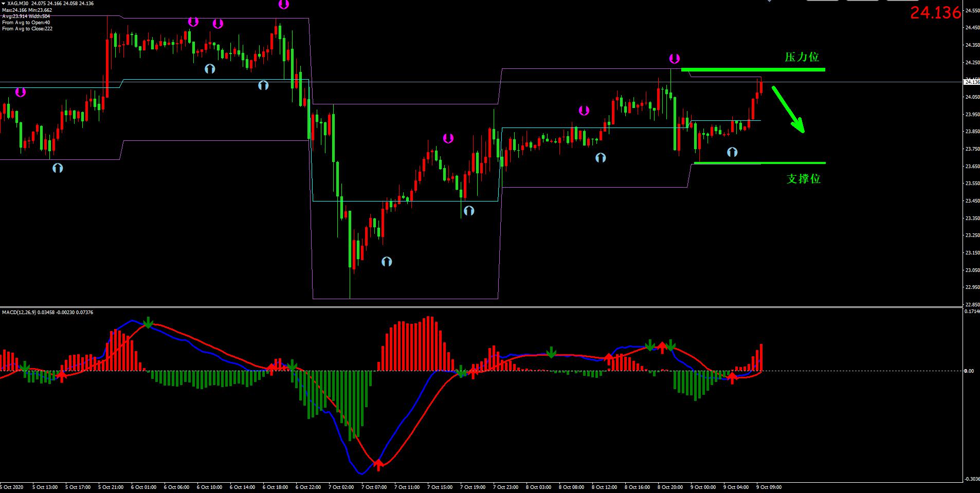The image size is (980, 493).
Task: Click the large red 24.136 price label
Action: click(x=935, y=13)
